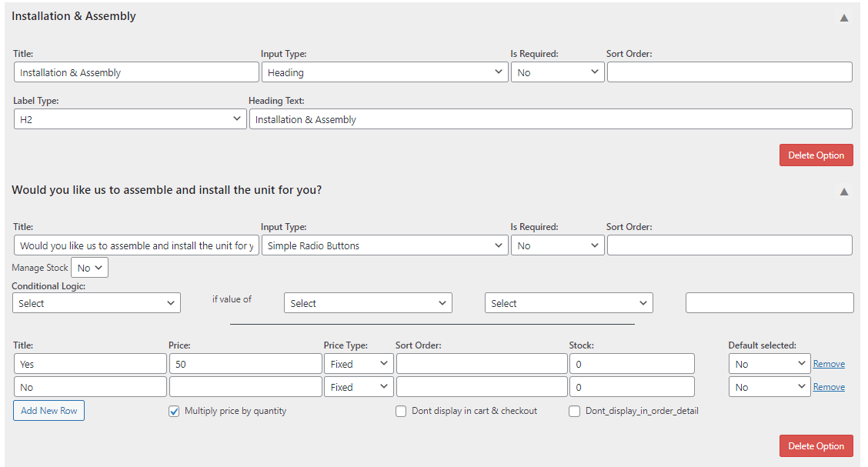
Task: Click conditional logic value text field
Action: click(x=770, y=302)
